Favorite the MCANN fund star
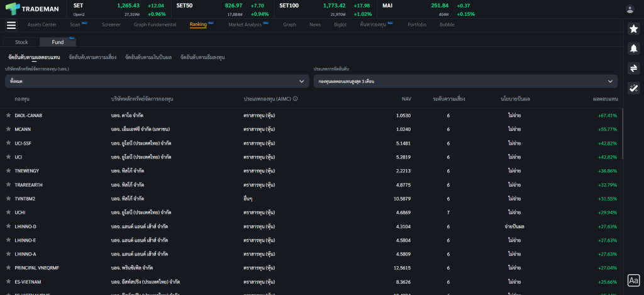 click(x=8, y=129)
